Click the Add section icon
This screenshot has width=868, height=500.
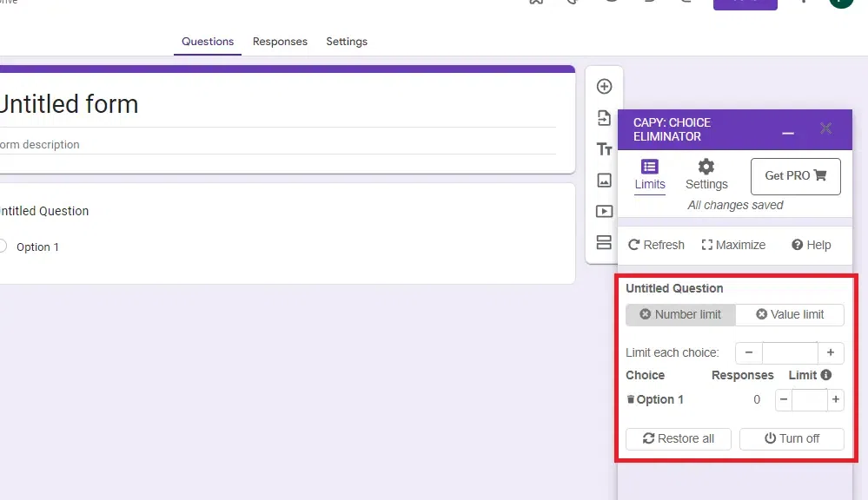pos(604,242)
